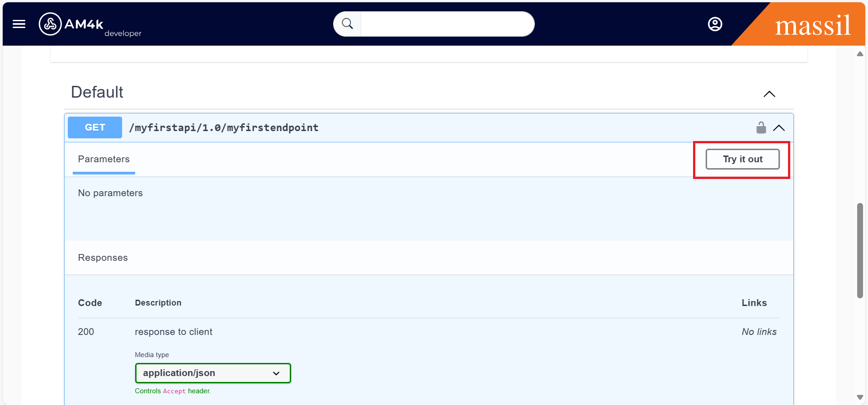The height and width of the screenshot is (405, 868).
Task: Click the scroll up arrow
Action: (860, 54)
